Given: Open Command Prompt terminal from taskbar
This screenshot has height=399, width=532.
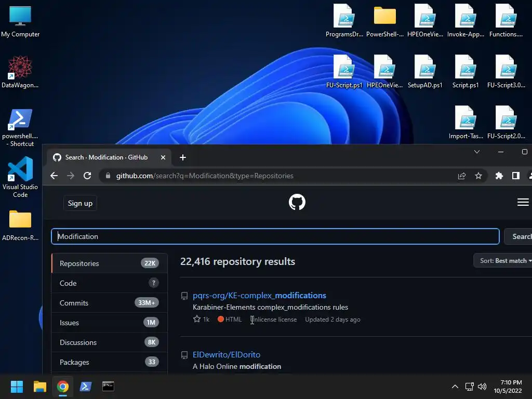Looking at the screenshot, I should pyautogui.click(x=108, y=387).
